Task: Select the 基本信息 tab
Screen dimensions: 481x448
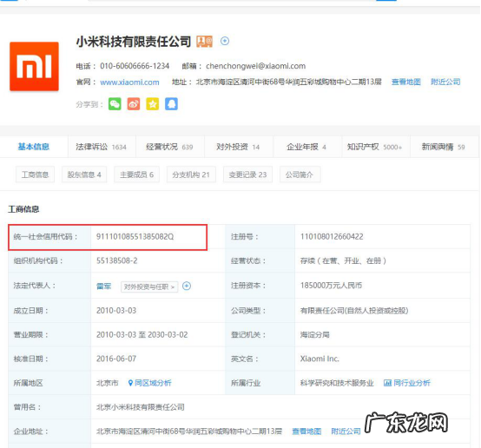Action: tap(34, 147)
